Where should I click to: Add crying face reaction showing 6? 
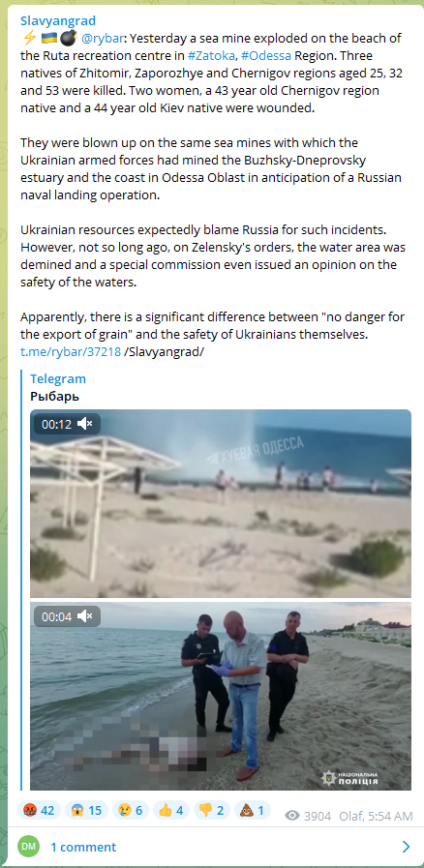click(130, 811)
